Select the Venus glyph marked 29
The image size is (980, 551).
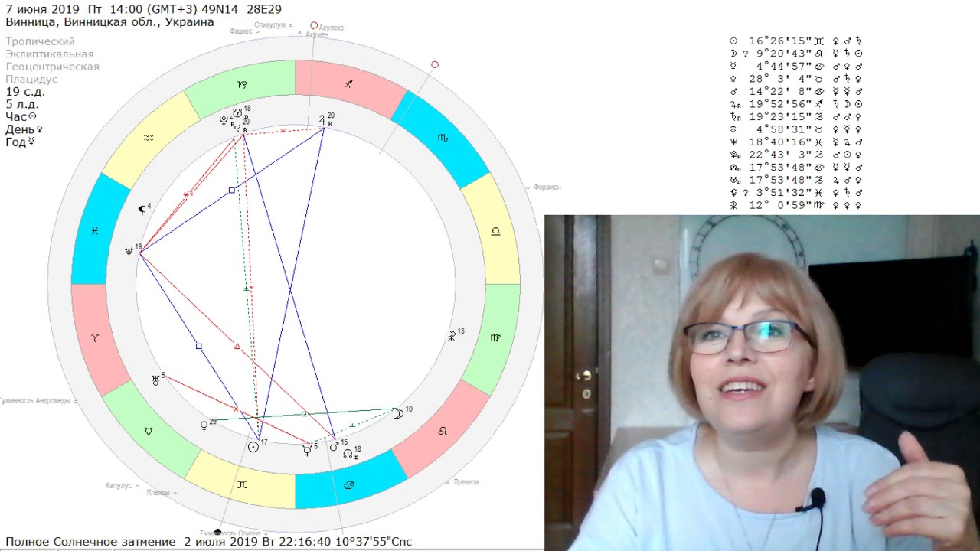204,425
